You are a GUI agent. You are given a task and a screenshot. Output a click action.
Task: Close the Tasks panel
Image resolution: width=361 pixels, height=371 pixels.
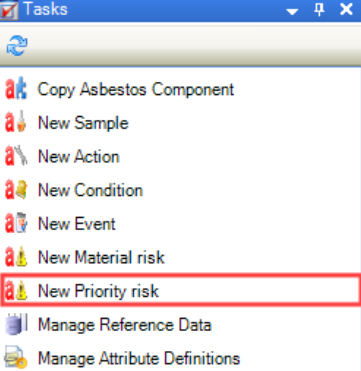pos(346,10)
